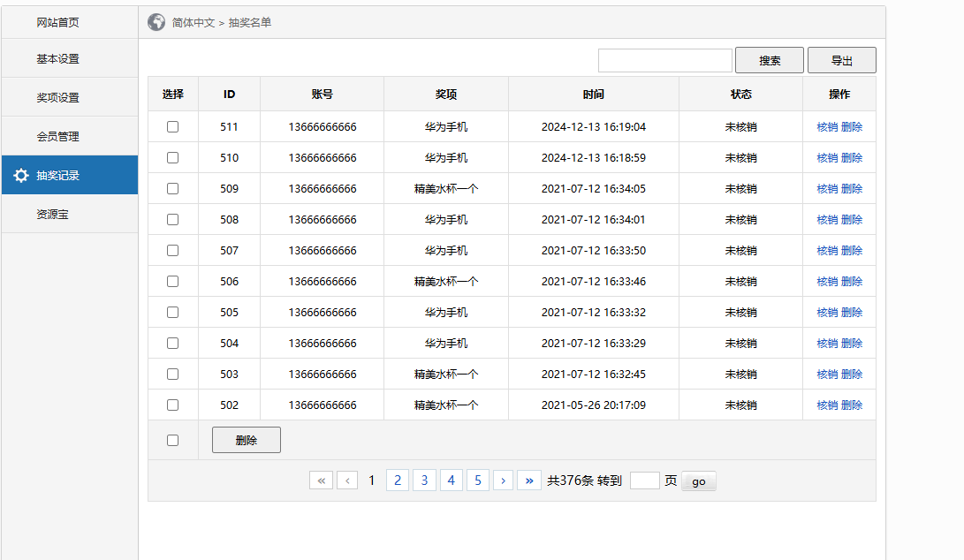
Task: Click 核销 for record 503
Action: click(x=827, y=375)
